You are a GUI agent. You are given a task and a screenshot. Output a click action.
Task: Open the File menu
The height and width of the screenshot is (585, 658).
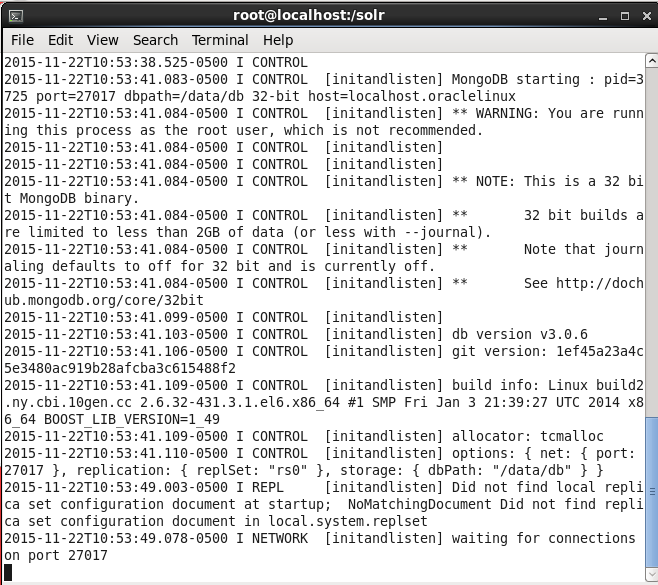pos(22,40)
